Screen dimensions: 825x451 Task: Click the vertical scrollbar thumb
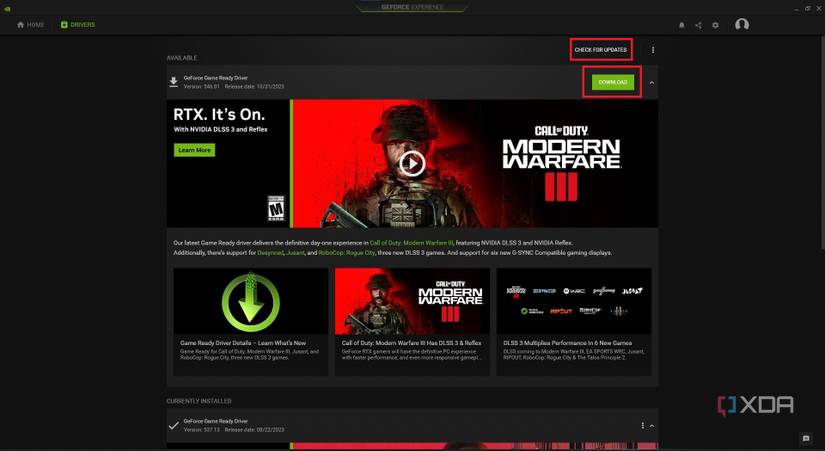click(822, 142)
